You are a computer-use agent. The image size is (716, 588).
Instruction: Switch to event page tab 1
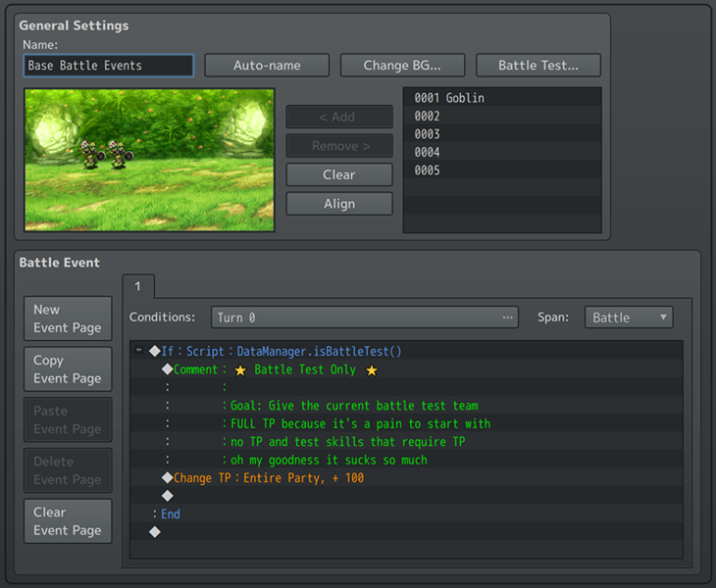pyautogui.click(x=138, y=286)
